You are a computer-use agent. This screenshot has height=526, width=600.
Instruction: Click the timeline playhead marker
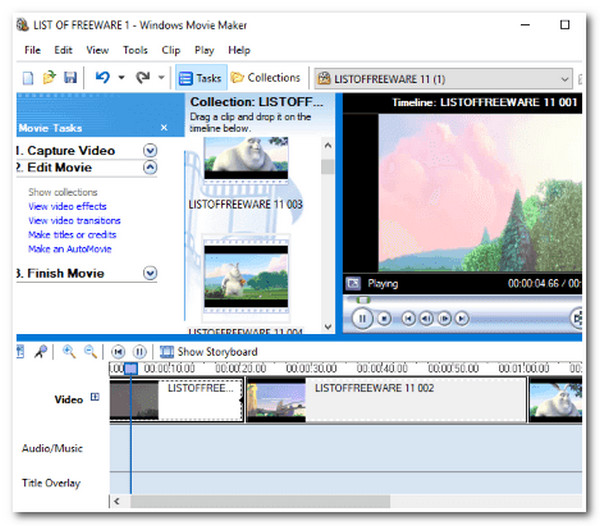[131, 368]
